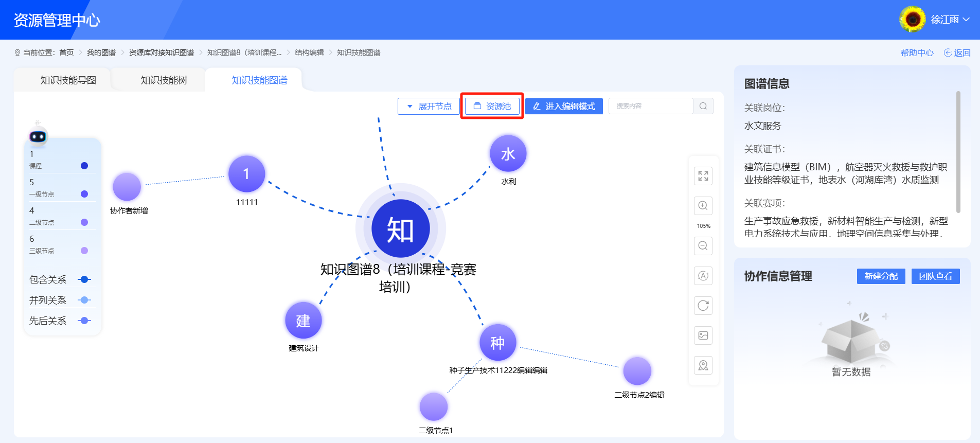
Task: Open 资源库对接知识图谱 breadcrumb
Action: point(162,52)
